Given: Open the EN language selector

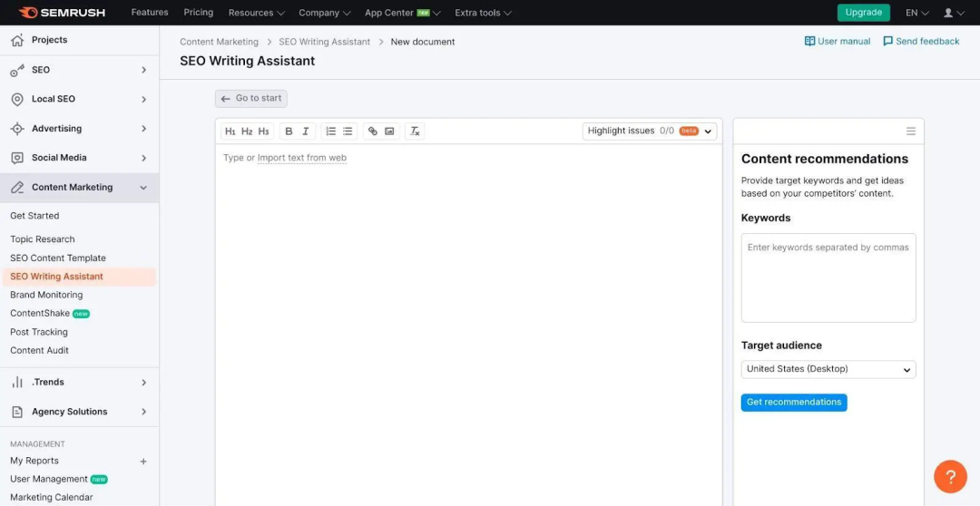Looking at the screenshot, I should 916,13.
